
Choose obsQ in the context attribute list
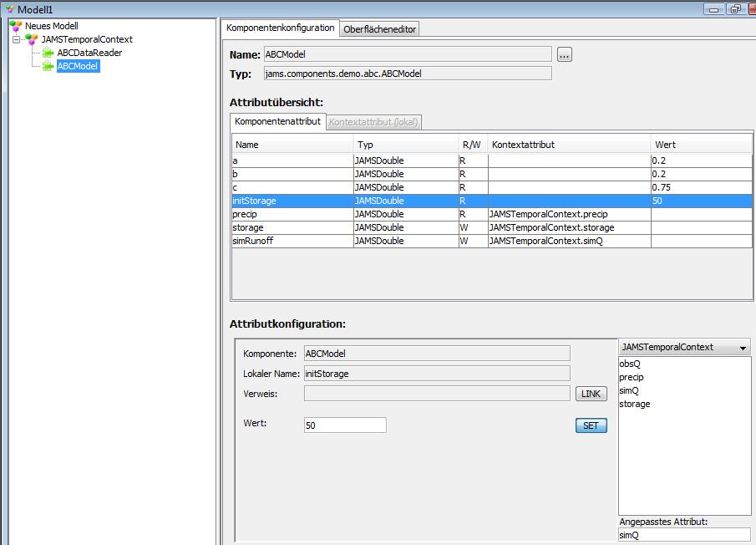coord(630,364)
